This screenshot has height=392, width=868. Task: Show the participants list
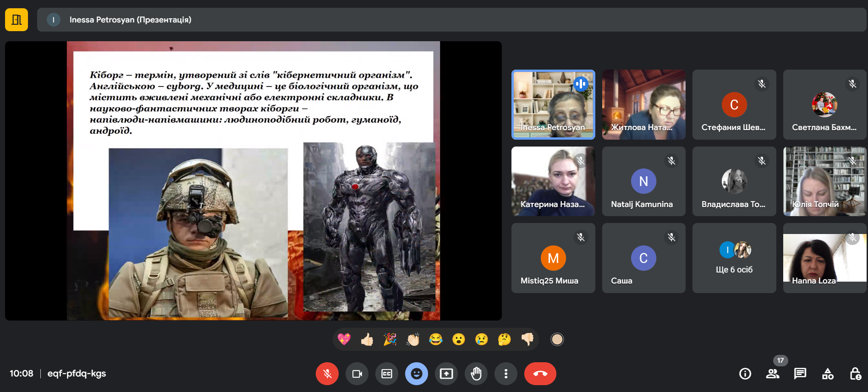click(773, 374)
